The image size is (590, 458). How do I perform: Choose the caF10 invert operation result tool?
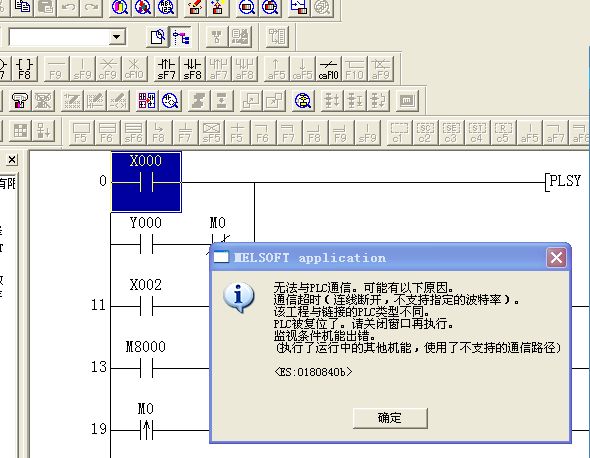click(x=328, y=69)
